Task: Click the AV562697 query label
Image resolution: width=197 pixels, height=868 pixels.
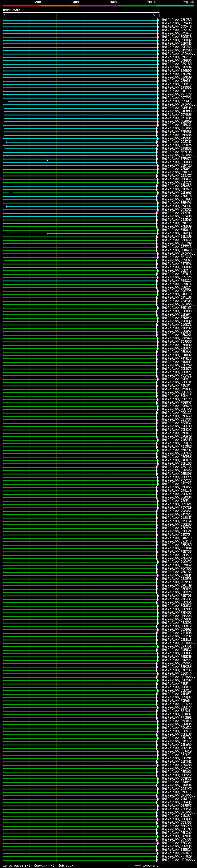Action: pos(11,10)
